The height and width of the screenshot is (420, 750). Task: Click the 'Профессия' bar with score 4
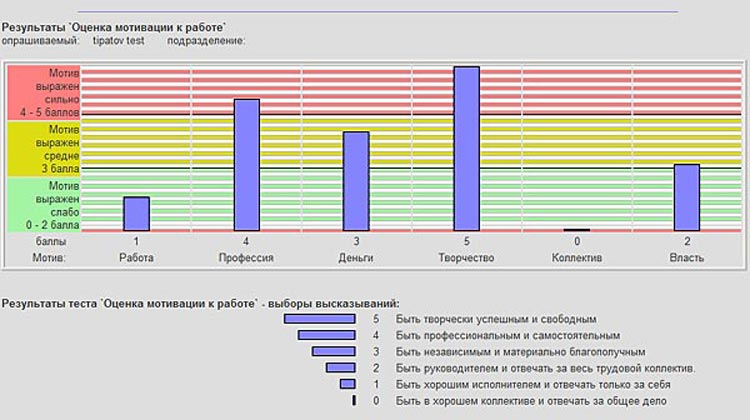coord(247,165)
